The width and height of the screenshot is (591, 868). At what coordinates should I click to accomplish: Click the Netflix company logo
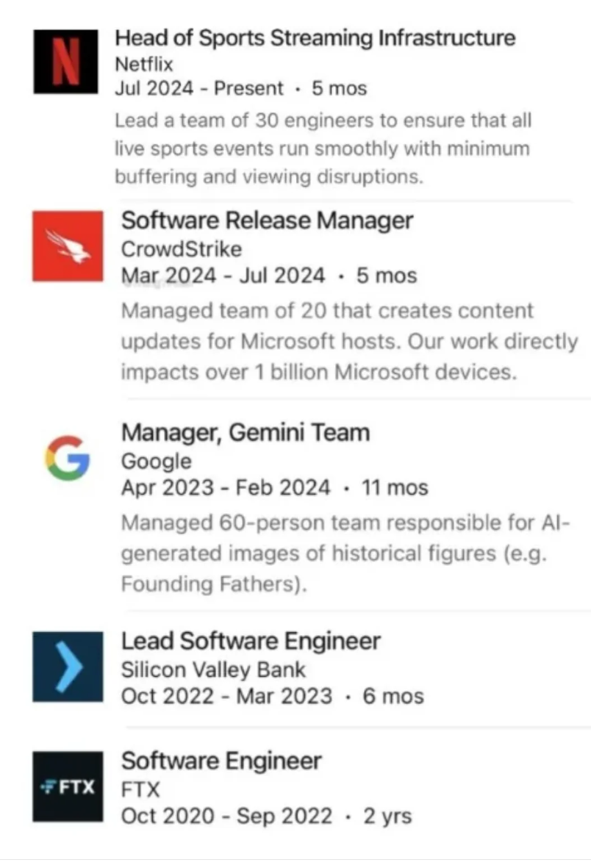click(x=65, y=62)
